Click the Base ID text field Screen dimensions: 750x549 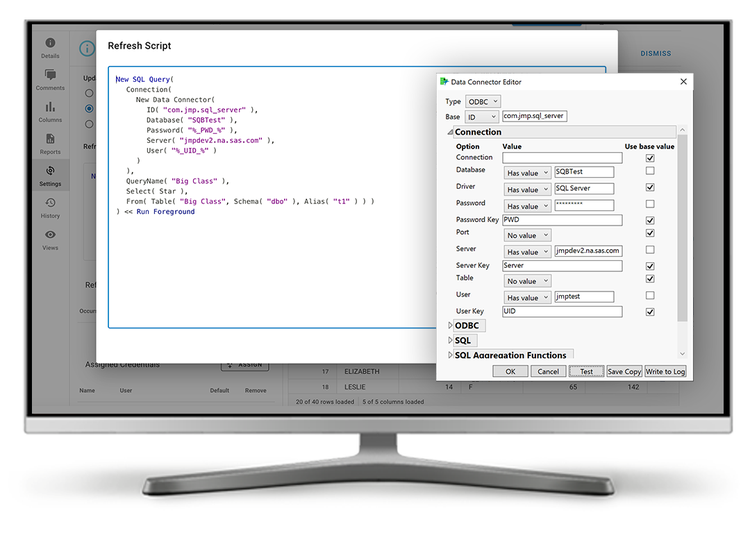[534, 116]
